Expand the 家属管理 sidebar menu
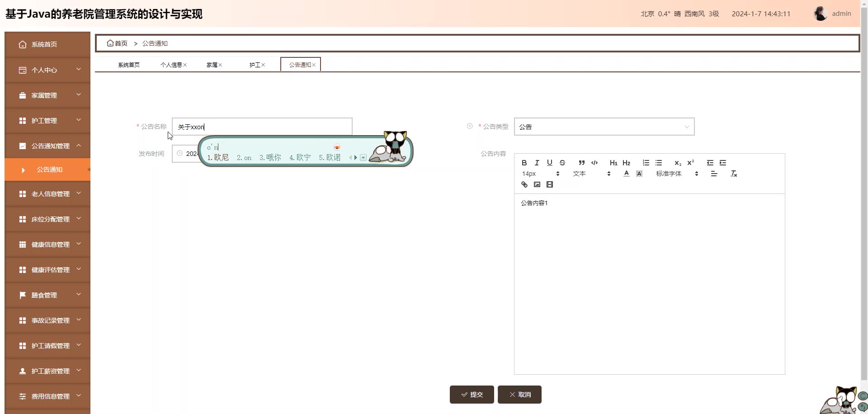Viewport: 868px width, 414px height. pos(47,95)
